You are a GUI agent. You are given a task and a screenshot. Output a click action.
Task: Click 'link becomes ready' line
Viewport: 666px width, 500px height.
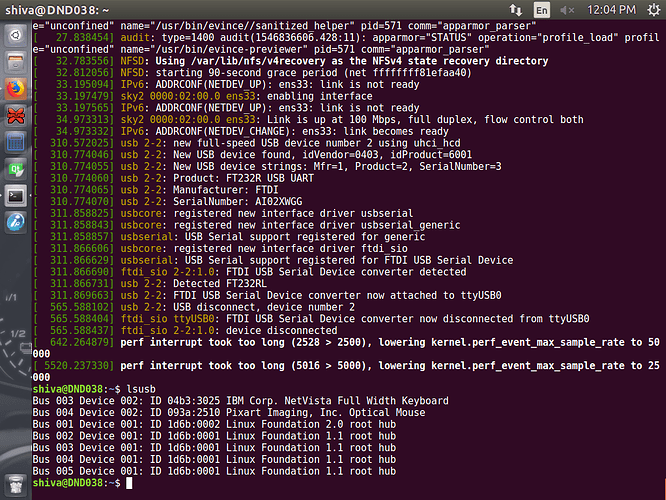coord(240,132)
